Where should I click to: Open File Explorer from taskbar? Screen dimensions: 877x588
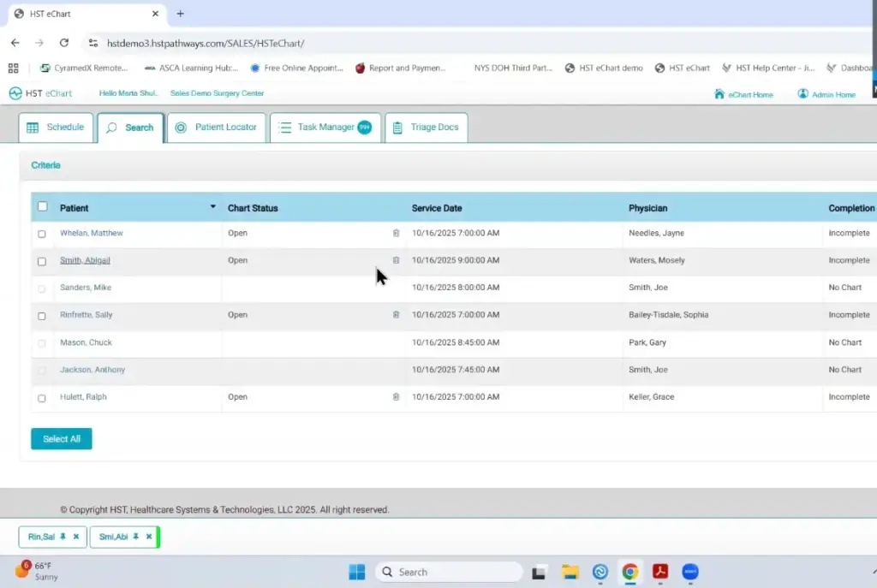(570, 572)
